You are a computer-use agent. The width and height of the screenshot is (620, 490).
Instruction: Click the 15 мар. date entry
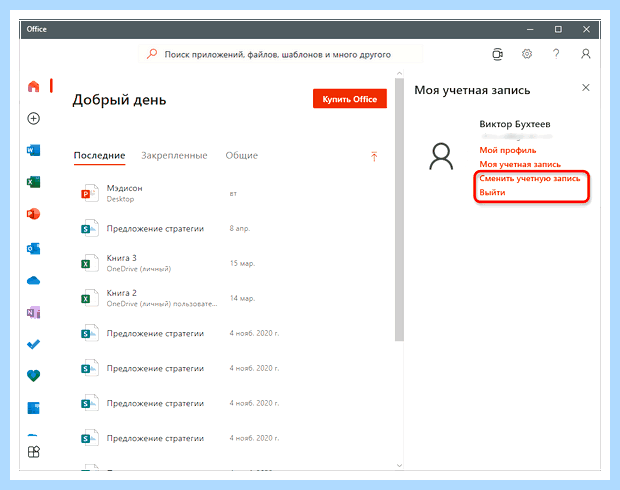(242, 263)
